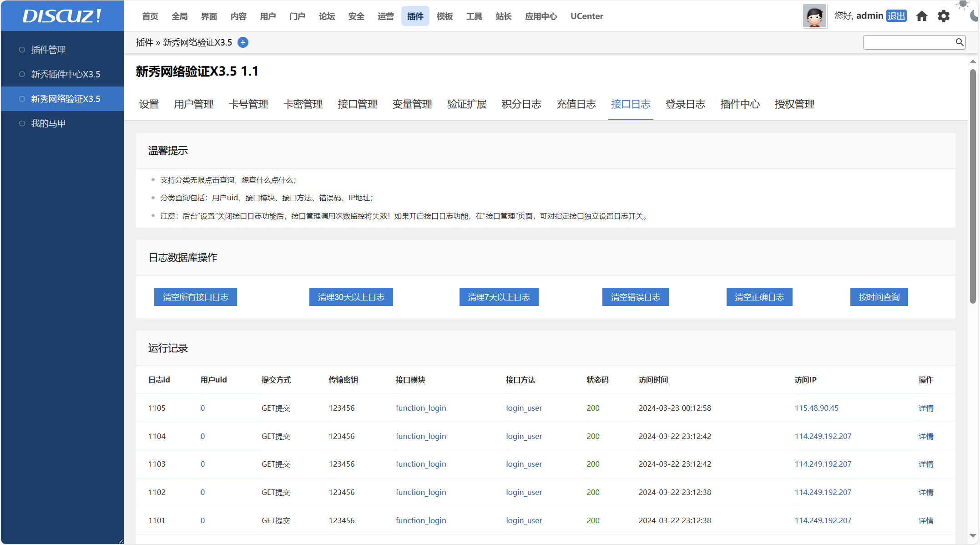This screenshot has width=980, height=545.
Task: Click the 按时间查询 button
Action: point(879,297)
